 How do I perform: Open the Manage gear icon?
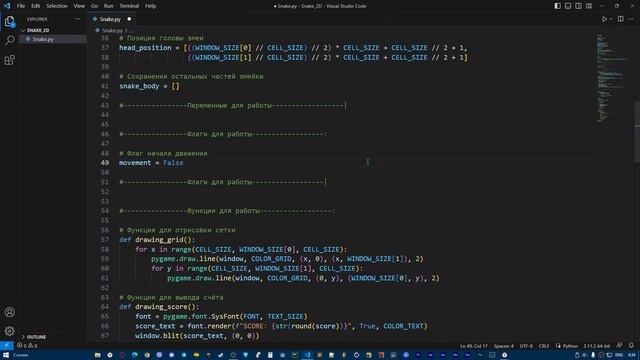[x=9, y=331]
